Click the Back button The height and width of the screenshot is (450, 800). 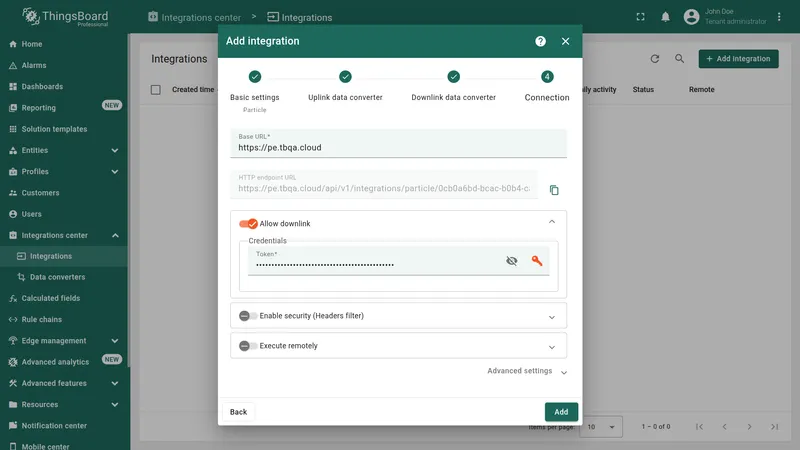(x=238, y=412)
